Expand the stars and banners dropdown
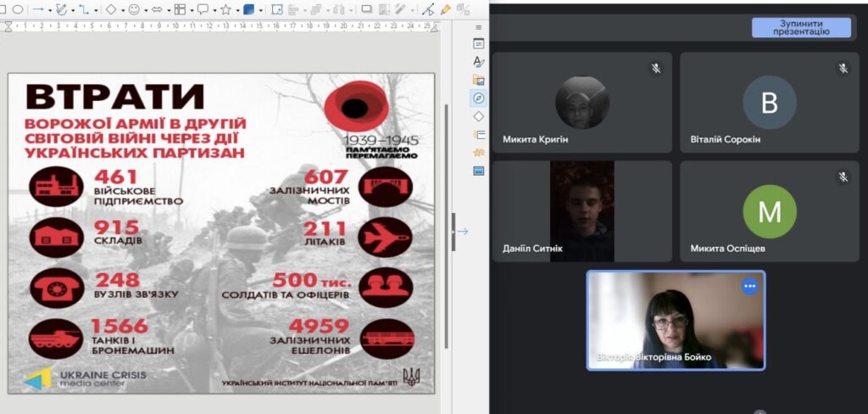This screenshot has width=868, height=414. (236, 9)
